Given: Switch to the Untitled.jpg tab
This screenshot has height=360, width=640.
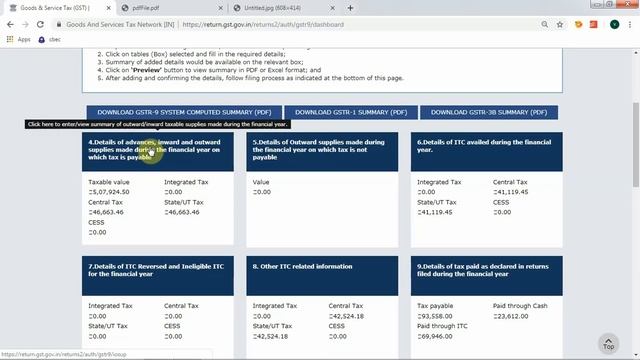Looking at the screenshot, I should tap(284, 8).
